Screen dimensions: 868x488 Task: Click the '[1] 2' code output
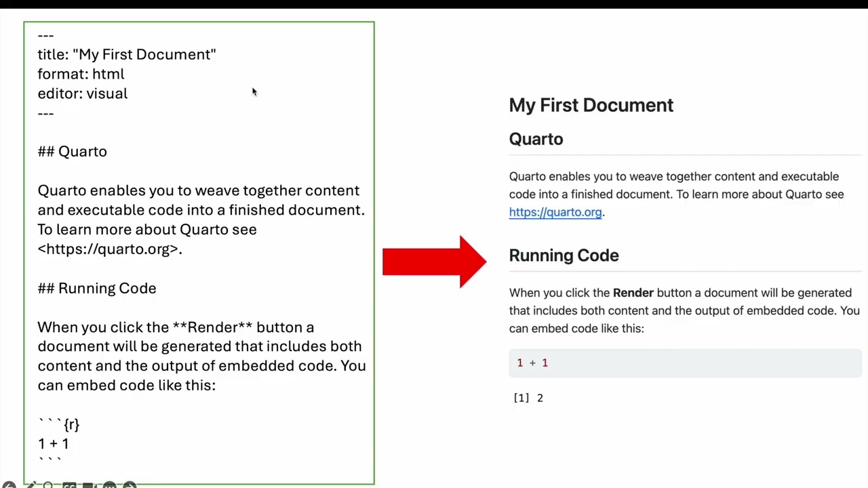coord(528,398)
